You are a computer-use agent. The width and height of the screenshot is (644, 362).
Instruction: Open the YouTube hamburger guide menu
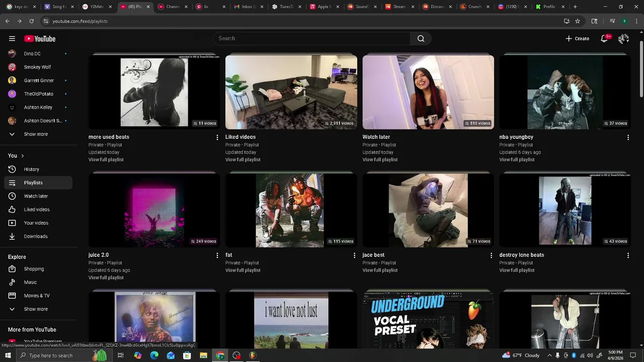tap(12, 39)
